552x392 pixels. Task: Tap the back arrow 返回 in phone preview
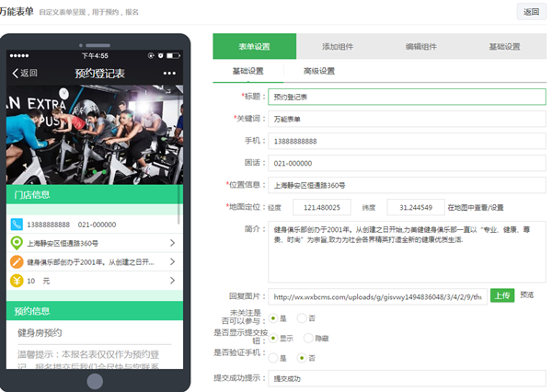pos(25,73)
